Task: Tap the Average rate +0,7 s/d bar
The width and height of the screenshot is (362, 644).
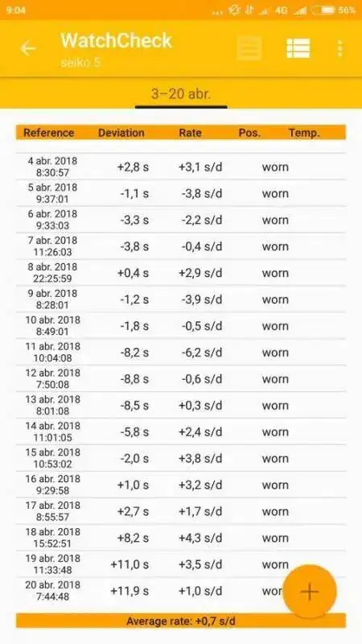Action: click(181, 621)
